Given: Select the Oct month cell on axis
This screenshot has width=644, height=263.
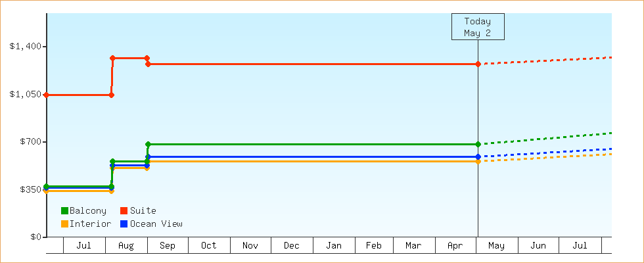Looking at the screenshot, I should [x=210, y=245].
